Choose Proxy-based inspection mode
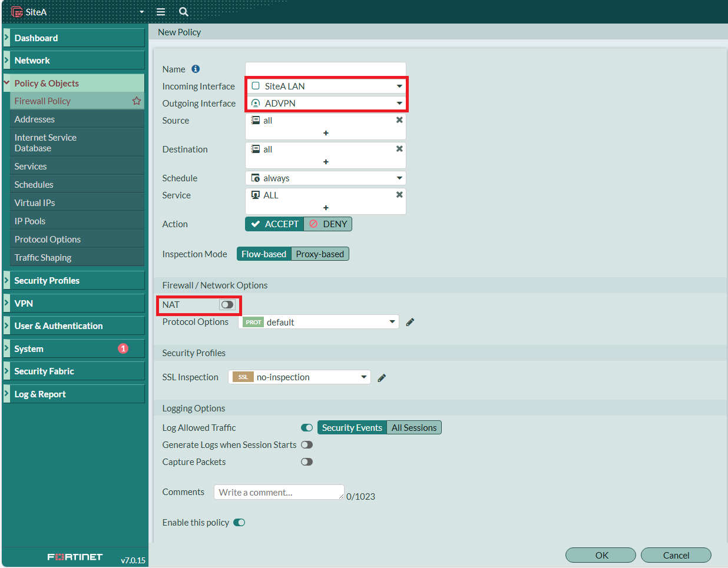The image size is (728, 568). [320, 254]
